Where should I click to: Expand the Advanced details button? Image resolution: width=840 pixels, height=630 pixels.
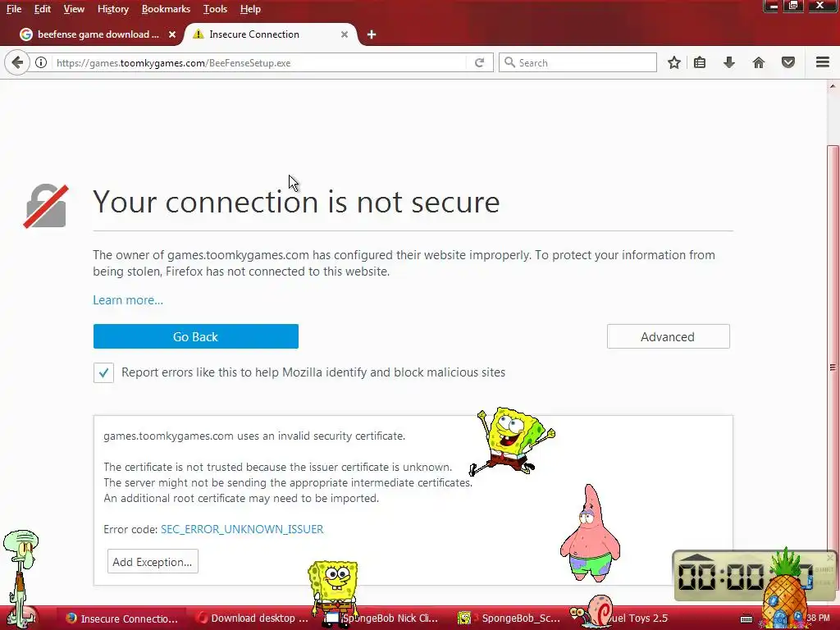pyautogui.click(x=668, y=336)
